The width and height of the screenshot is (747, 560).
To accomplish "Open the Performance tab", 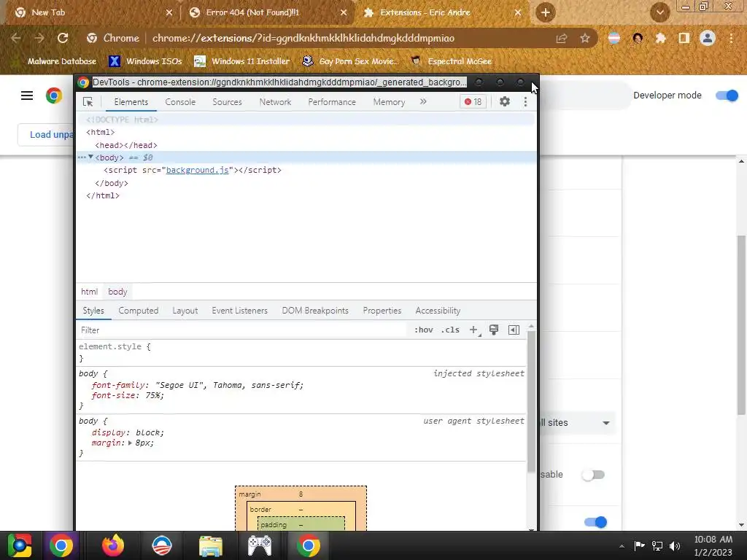I will click(332, 102).
